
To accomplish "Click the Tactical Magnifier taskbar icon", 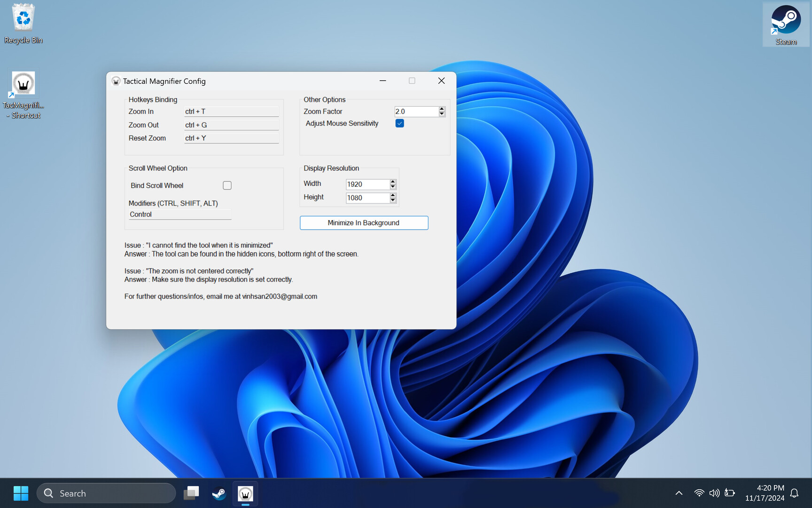I will 245,493.
